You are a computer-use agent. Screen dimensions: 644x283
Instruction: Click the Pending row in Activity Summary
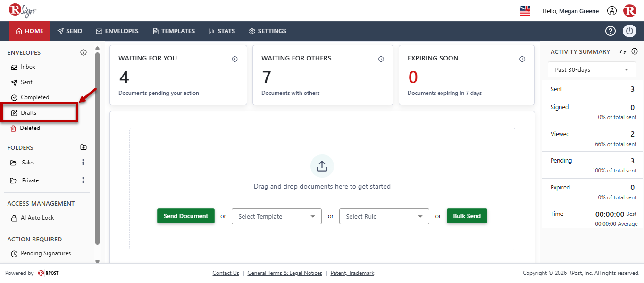(x=593, y=165)
